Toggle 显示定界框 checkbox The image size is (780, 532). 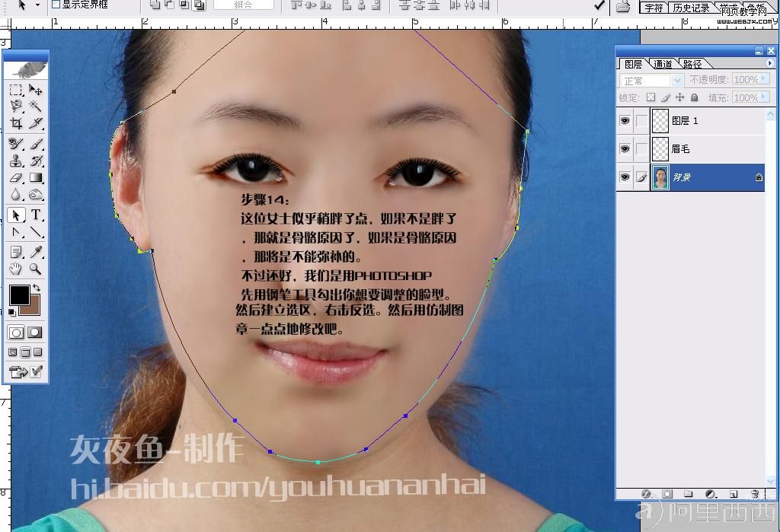click(56, 5)
